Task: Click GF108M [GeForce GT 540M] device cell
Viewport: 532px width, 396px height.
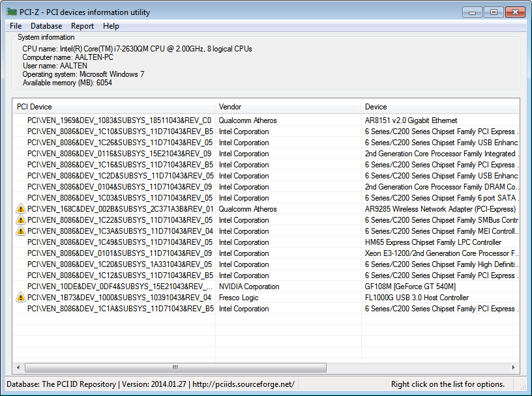Action: tap(410, 287)
